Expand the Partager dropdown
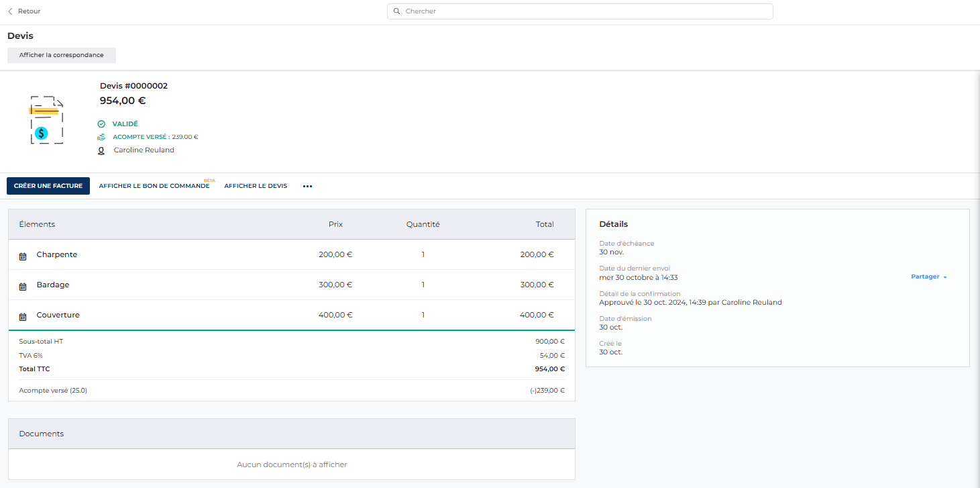980x488 pixels. pos(929,277)
